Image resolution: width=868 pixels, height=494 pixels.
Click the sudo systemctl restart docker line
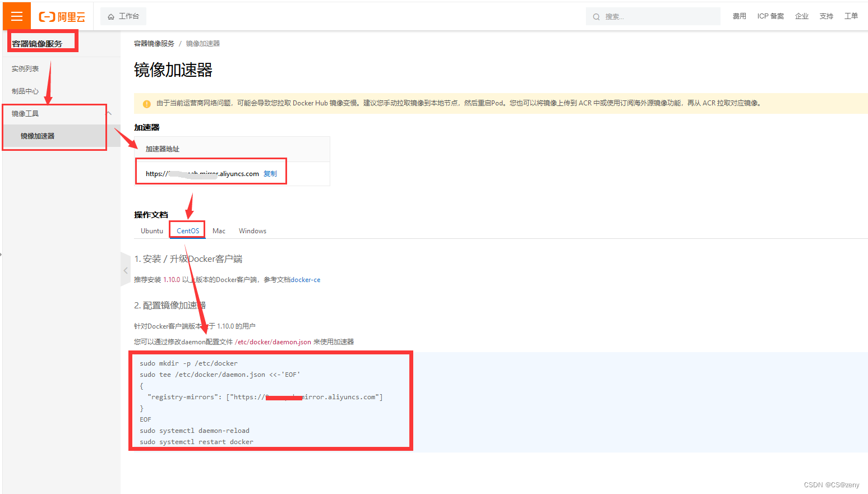coord(196,442)
